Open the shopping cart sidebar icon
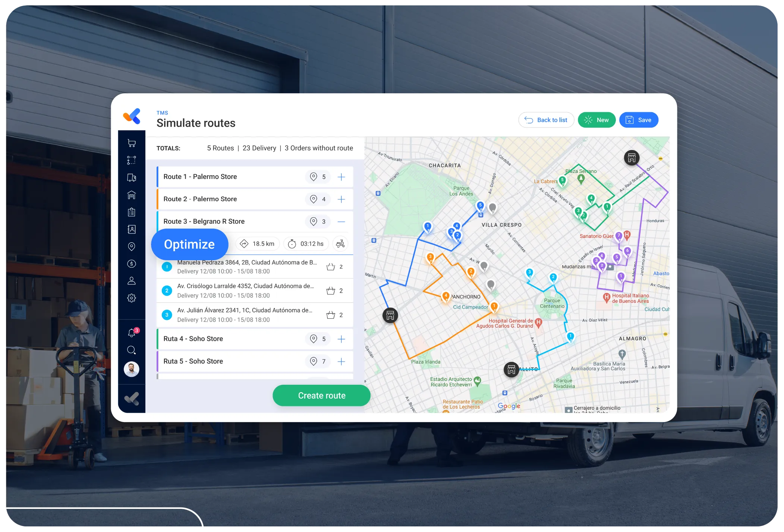Viewport: 784px width, 532px height. [131, 143]
